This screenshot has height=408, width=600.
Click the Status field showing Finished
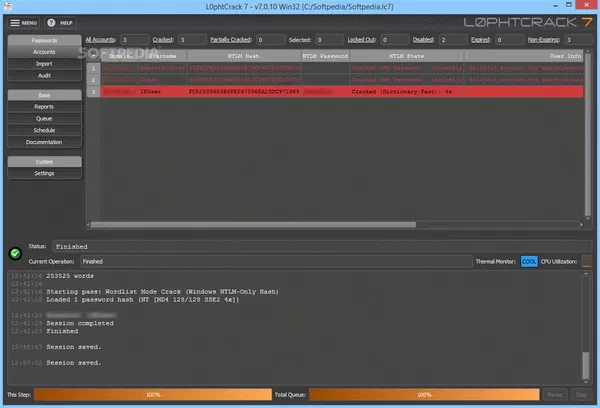(x=322, y=246)
